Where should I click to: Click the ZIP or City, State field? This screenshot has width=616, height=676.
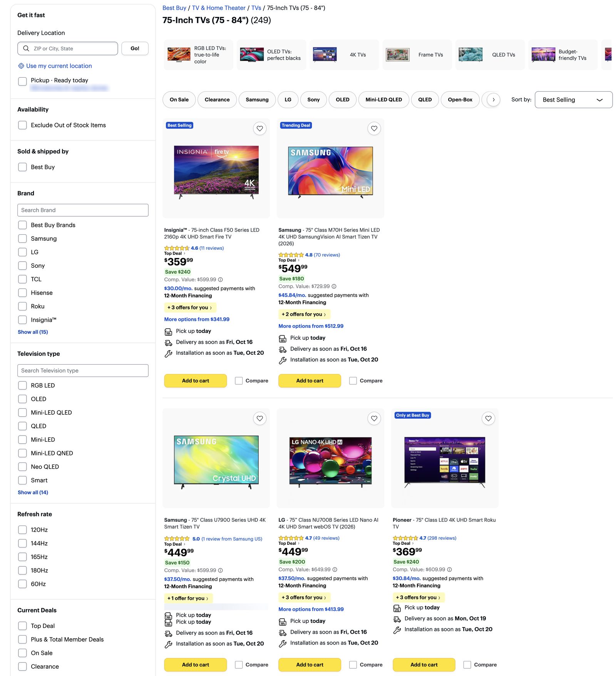pos(68,48)
